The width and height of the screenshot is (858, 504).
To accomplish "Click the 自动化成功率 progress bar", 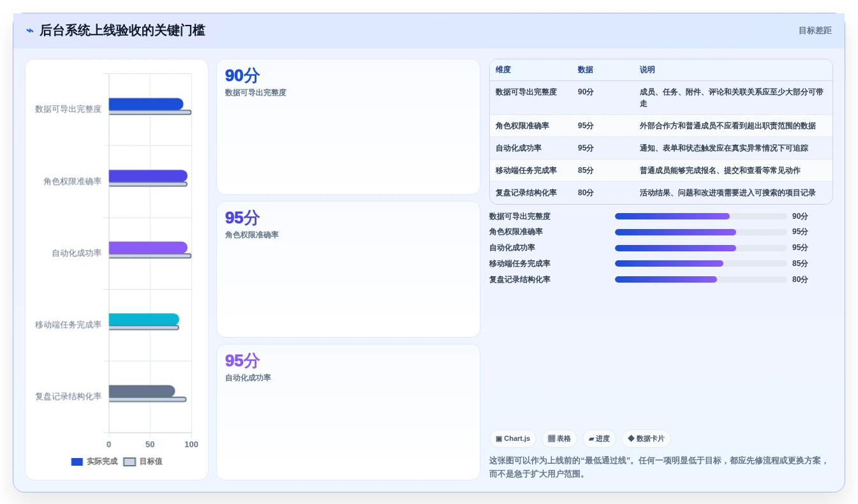I will [701, 248].
